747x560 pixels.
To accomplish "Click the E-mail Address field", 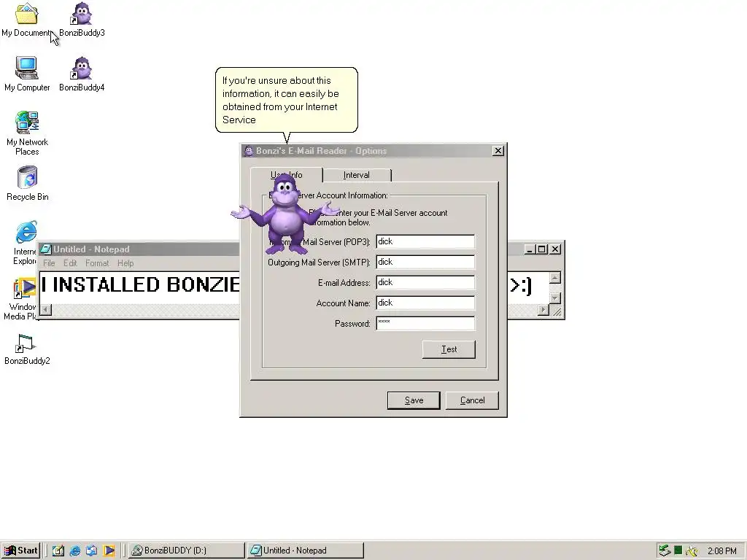I will coord(425,282).
